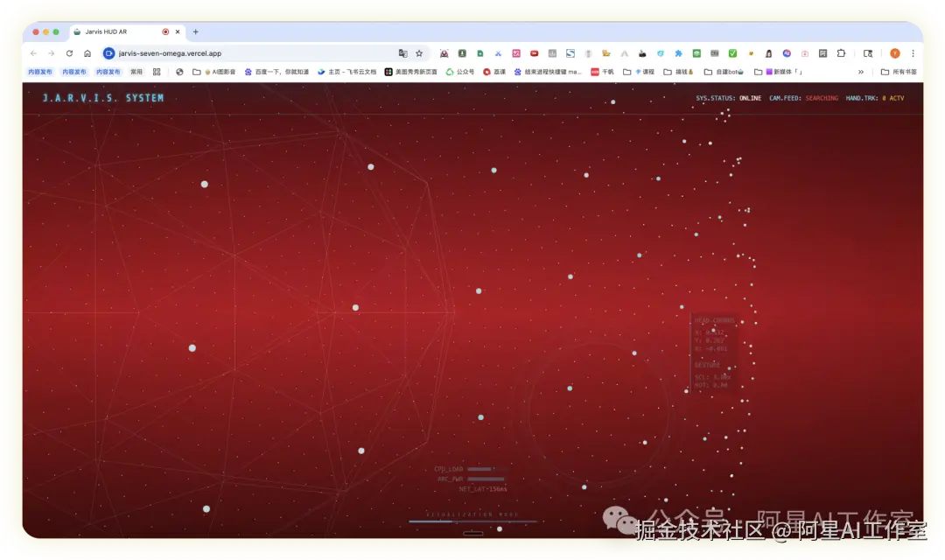
Task: Close the Jarvis HUD AR tab
Action: pyautogui.click(x=178, y=32)
